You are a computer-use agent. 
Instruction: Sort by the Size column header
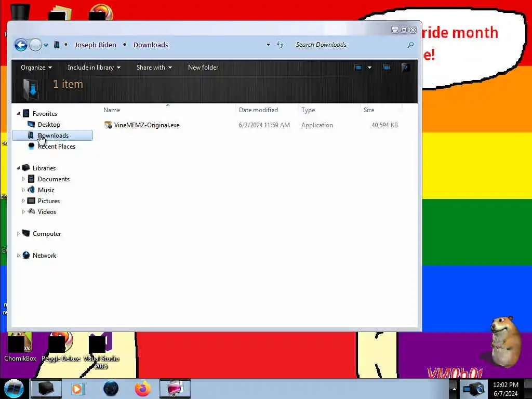[369, 110]
